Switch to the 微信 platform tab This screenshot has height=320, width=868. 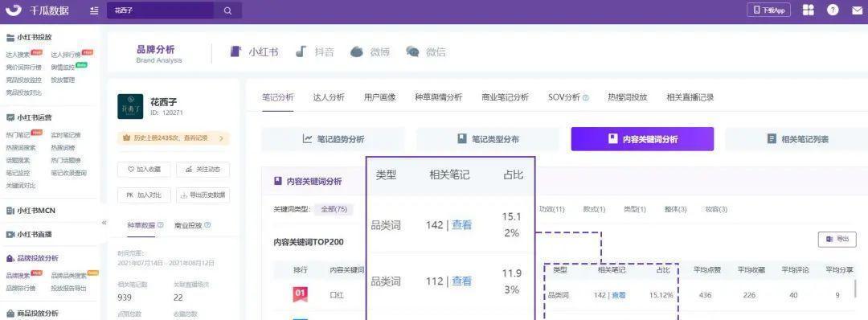coord(426,52)
